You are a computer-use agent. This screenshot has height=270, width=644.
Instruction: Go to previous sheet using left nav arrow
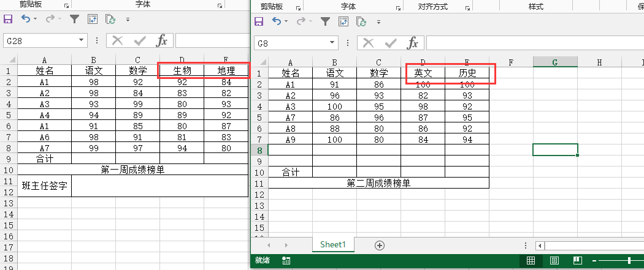(269, 246)
